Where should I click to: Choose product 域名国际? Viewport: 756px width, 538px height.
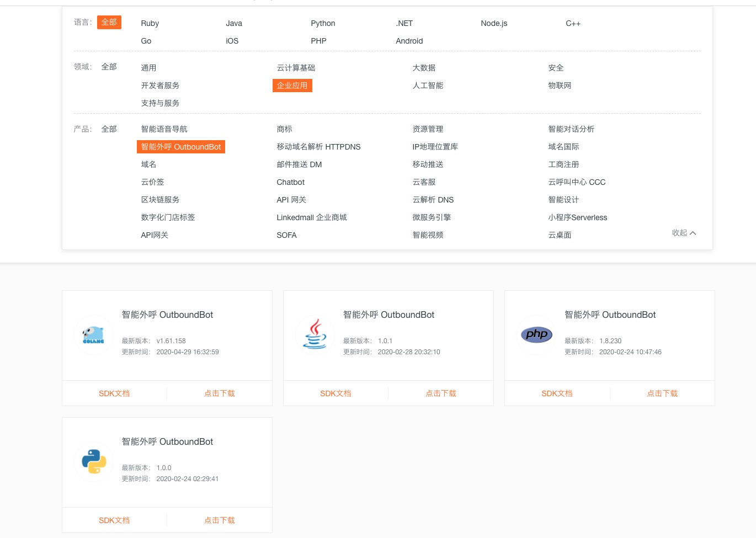coord(563,147)
